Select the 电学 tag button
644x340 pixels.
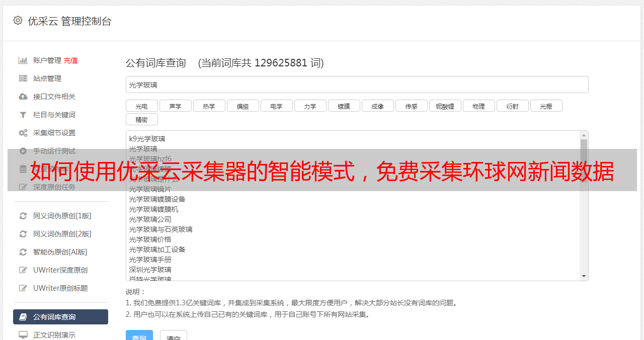click(x=277, y=106)
